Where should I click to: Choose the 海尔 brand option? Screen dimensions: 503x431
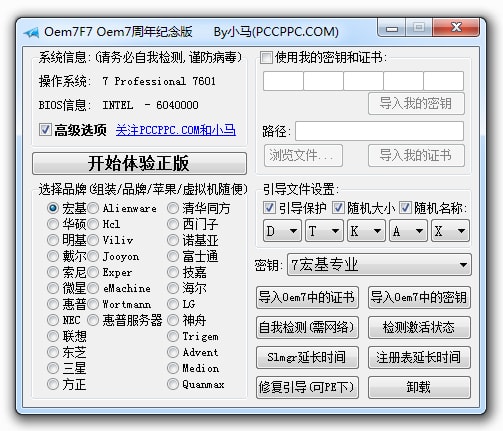(173, 288)
